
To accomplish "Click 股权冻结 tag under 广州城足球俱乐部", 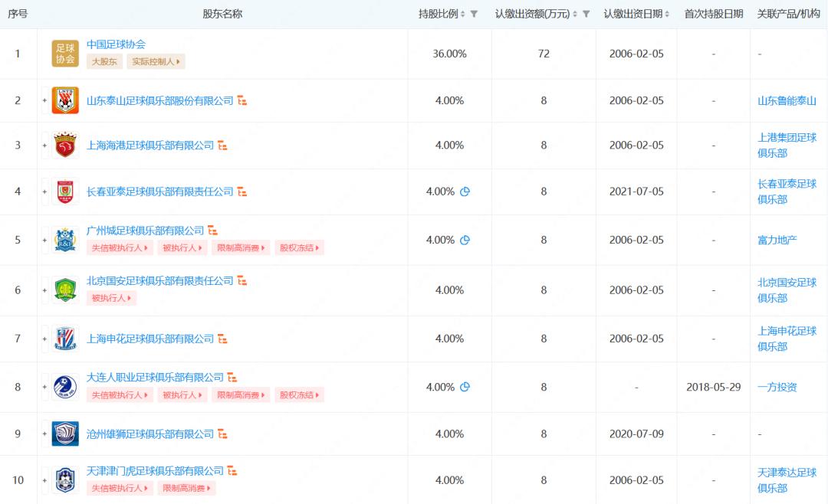I will (x=299, y=247).
